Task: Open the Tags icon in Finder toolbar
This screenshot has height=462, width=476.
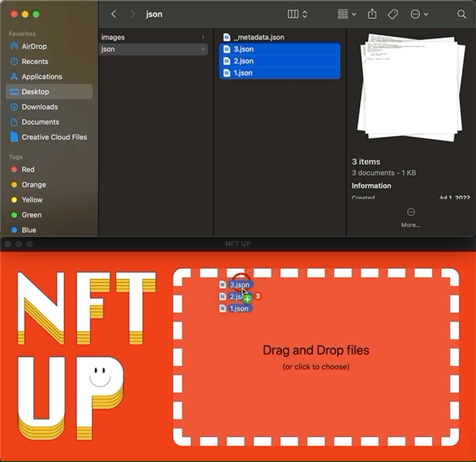Action: [x=393, y=14]
